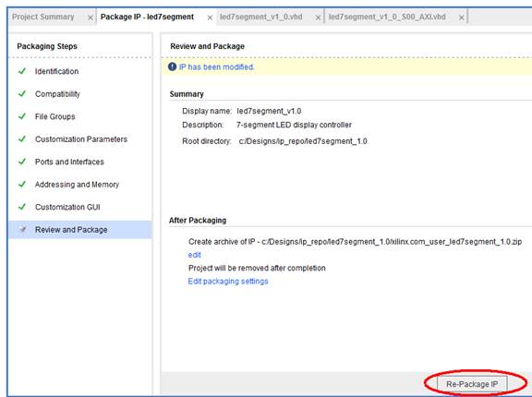532x397 pixels.
Task: Select the Compatibility step
Action: [57, 94]
